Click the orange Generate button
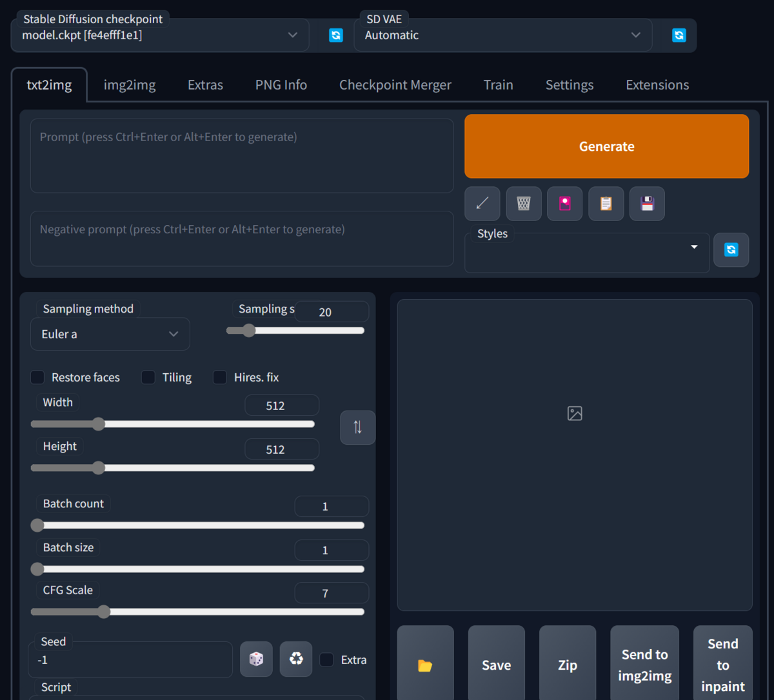The height and width of the screenshot is (700, 774). point(607,146)
